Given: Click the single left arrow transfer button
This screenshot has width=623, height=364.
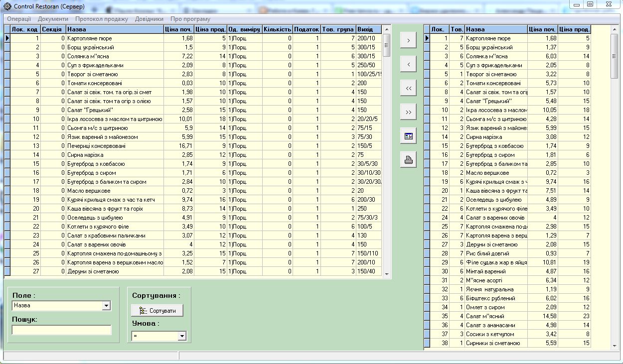Looking at the screenshot, I should tap(408, 64).
